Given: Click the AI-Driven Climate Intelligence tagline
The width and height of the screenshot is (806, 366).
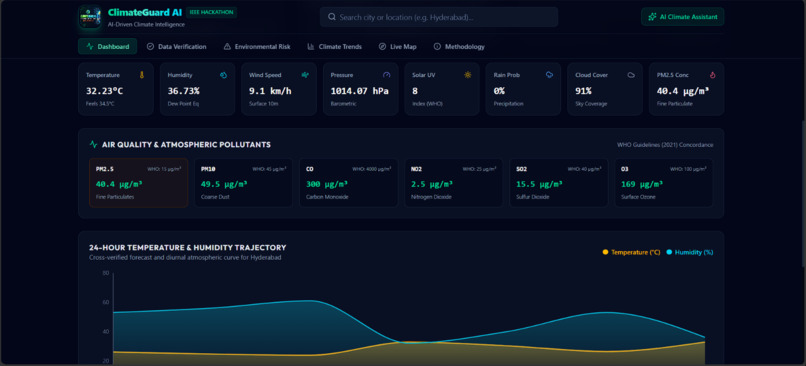Looking at the screenshot, I should pyautogui.click(x=146, y=24).
